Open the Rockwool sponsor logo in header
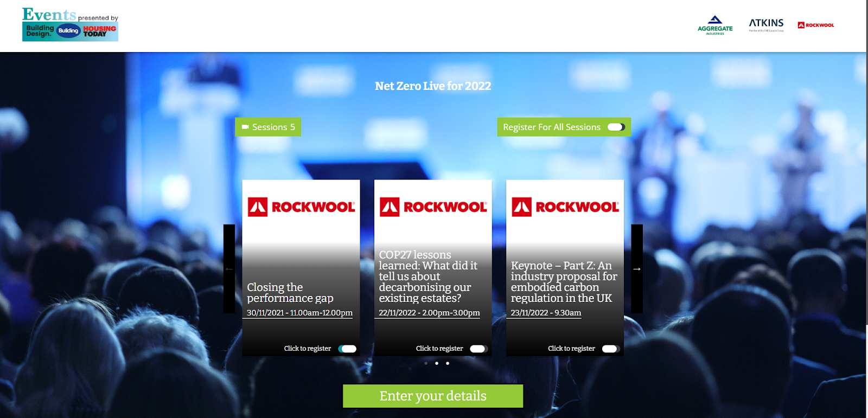The width and height of the screenshot is (868, 418). [x=816, y=25]
